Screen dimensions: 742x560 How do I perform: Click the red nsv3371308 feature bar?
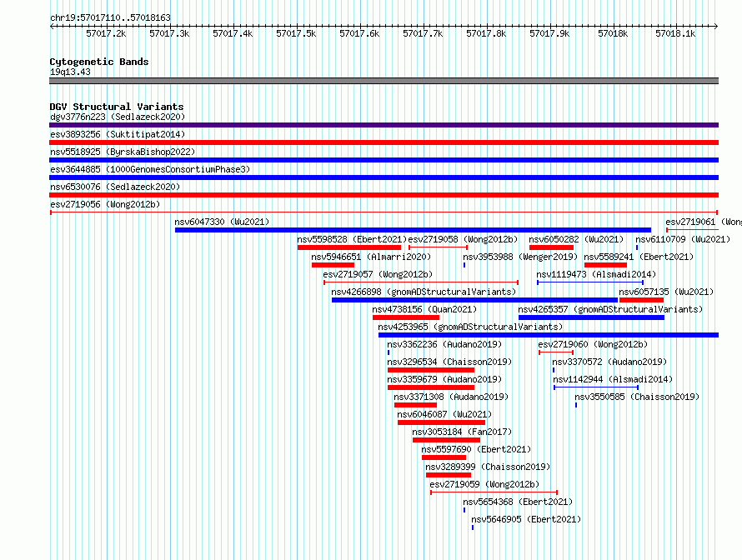pyautogui.click(x=415, y=405)
